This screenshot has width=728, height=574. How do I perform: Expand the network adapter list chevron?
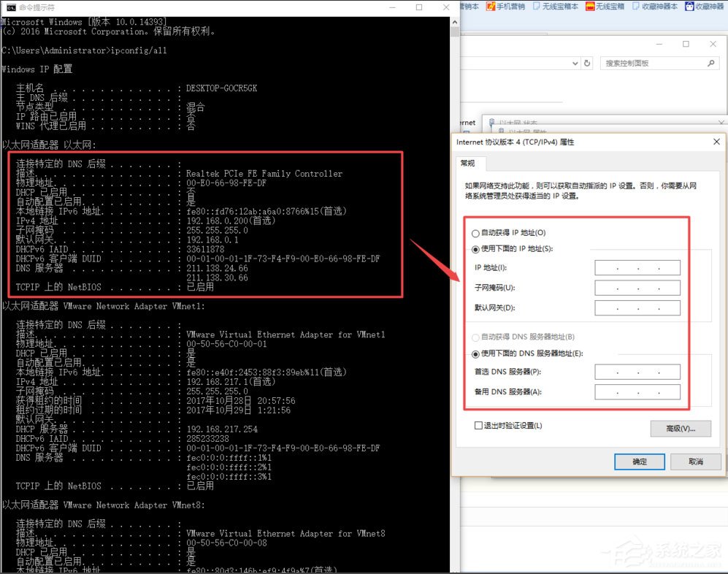pos(719,121)
